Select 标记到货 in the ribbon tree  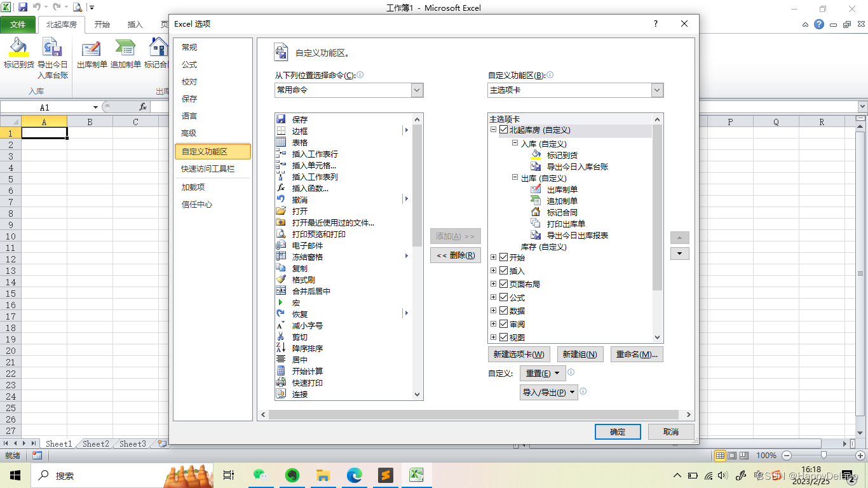562,155
